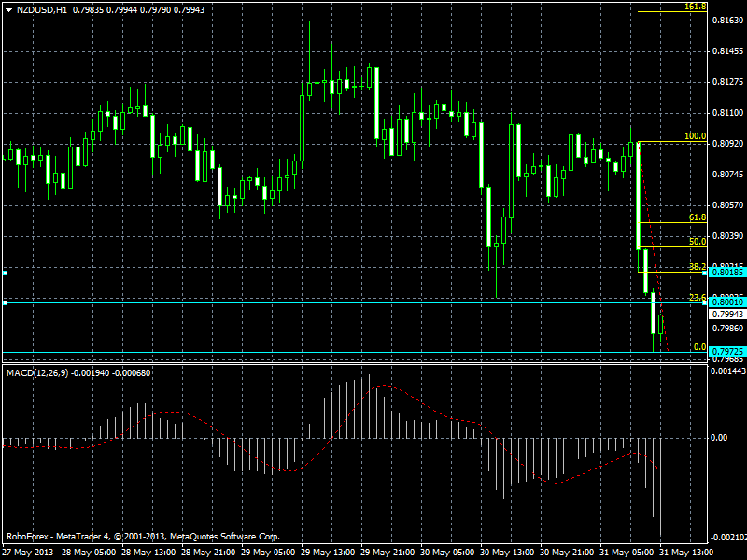Grab right handle of the 0.80185 line
This screenshot has width=747, height=560.
pyautogui.click(x=705, y=273)
